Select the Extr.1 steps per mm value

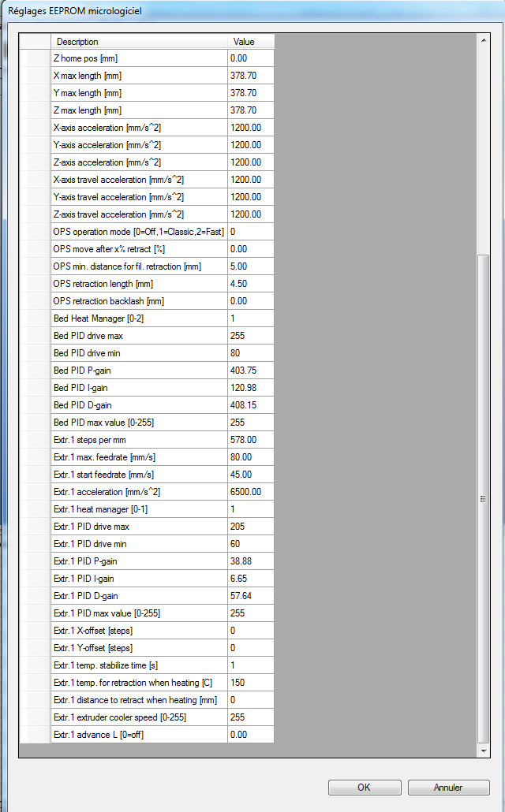coord(251,440)
